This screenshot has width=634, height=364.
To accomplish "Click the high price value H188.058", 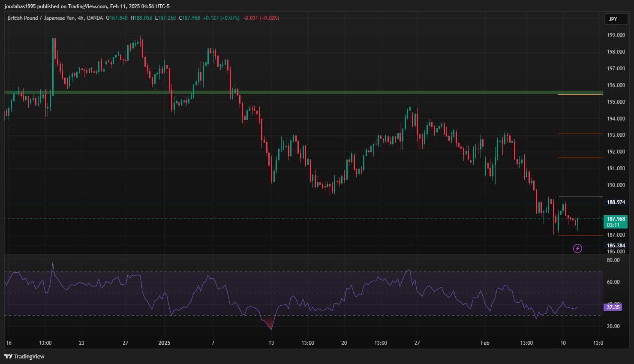I will click(x=141, y=18).
